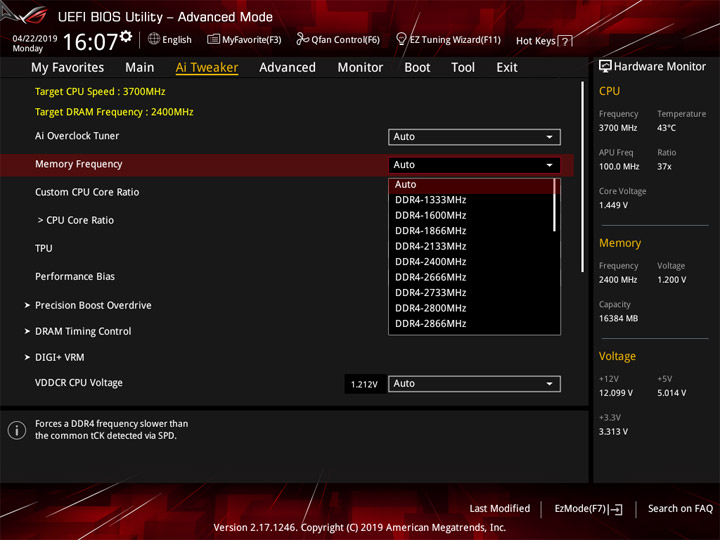Click the Hot Keys question mark icon
This screenshot has width=720, height=540.
tap(566, 41)
